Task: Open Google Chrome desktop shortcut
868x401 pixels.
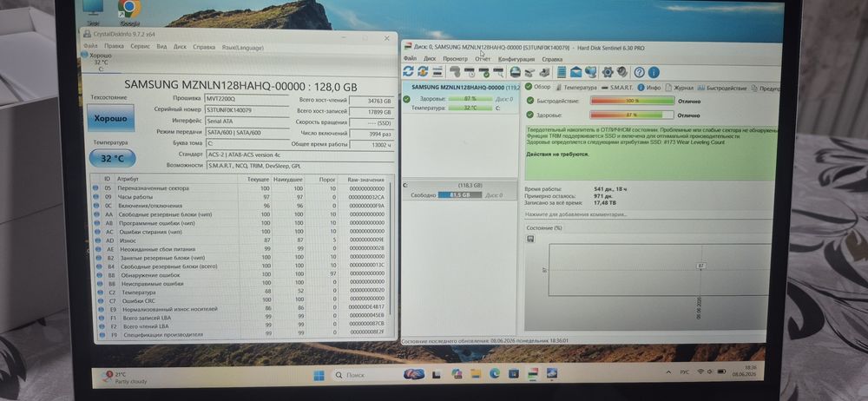Action: (128, 12)
